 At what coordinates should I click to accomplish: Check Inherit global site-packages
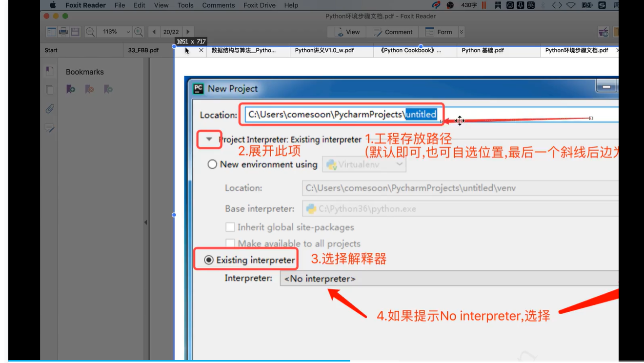(230, 227)
